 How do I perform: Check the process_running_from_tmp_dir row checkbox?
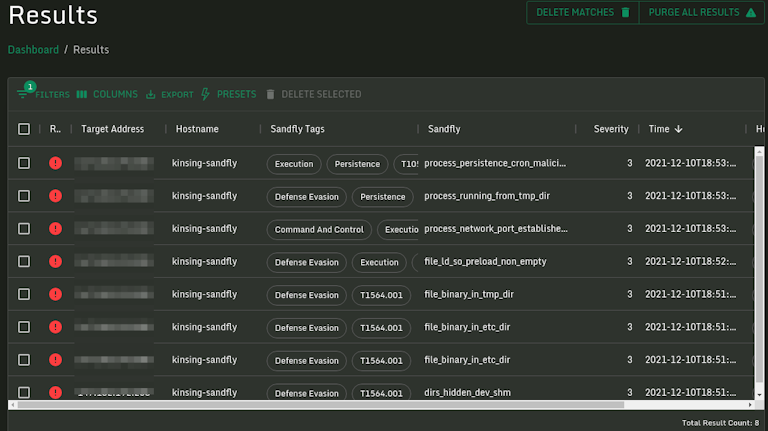click(x=24, y=196)
